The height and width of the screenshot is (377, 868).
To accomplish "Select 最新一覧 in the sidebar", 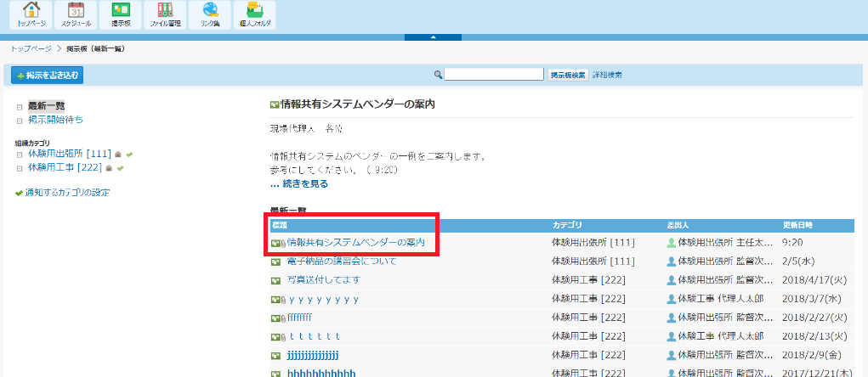I will [47, 106].
